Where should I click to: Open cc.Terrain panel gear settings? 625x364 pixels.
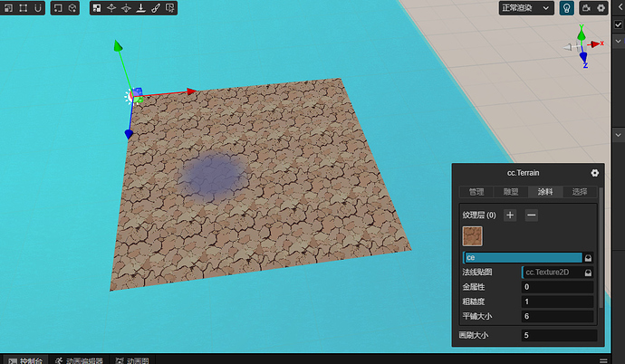click(x=595, y=173)
